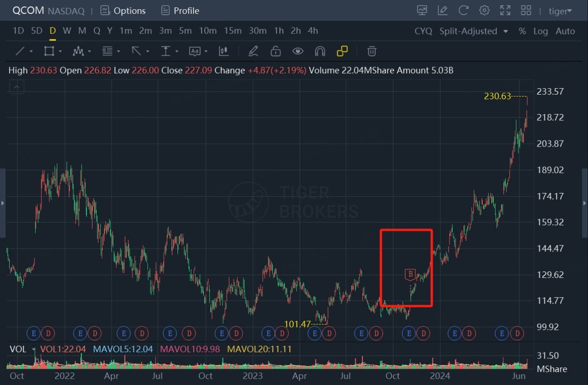Click the pencil edit drawings icon

[x=253, y=51]
